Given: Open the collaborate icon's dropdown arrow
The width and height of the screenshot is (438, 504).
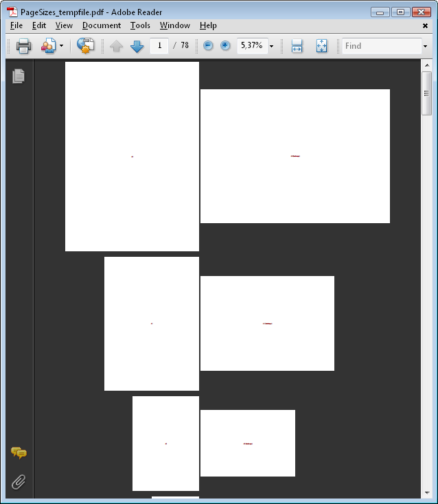Looking at the screenshot, I should (x=61, y=46).
